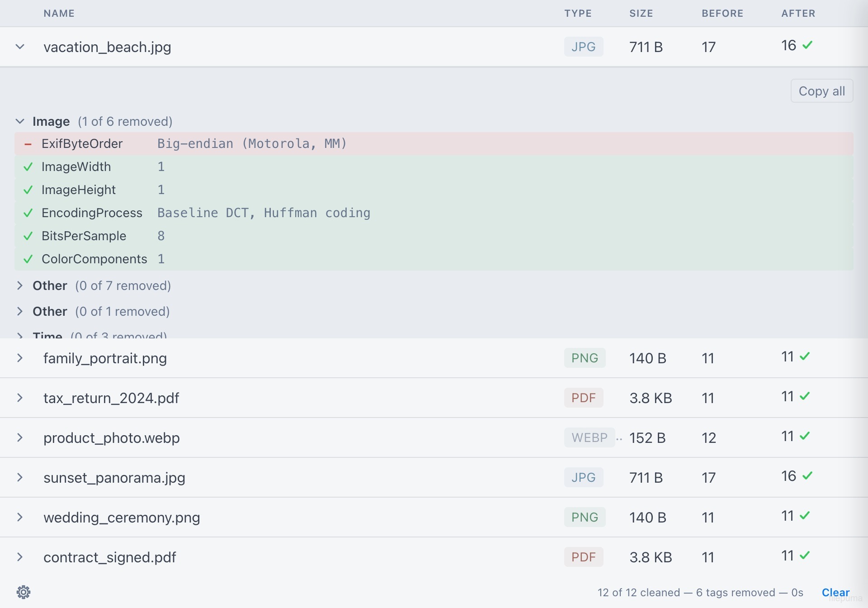Click the WEBP badge of product_photo.webp
Screen dimensions: 868x608
[589, 437]
